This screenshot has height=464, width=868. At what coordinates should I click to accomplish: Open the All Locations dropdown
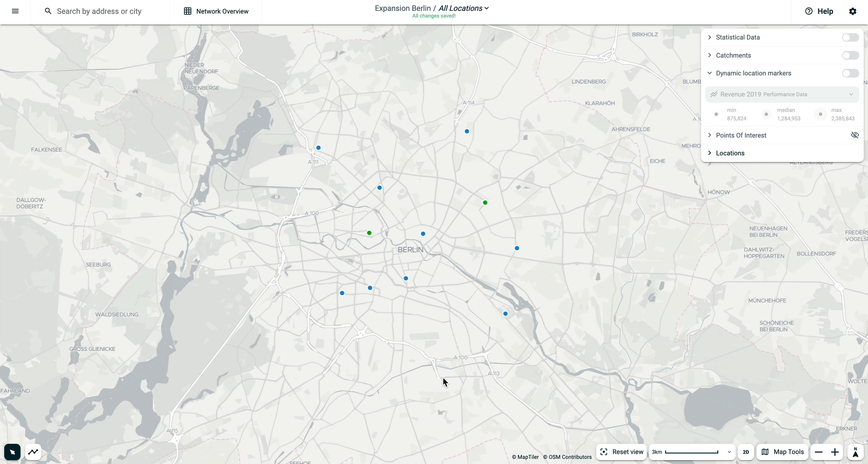(464, 8)
